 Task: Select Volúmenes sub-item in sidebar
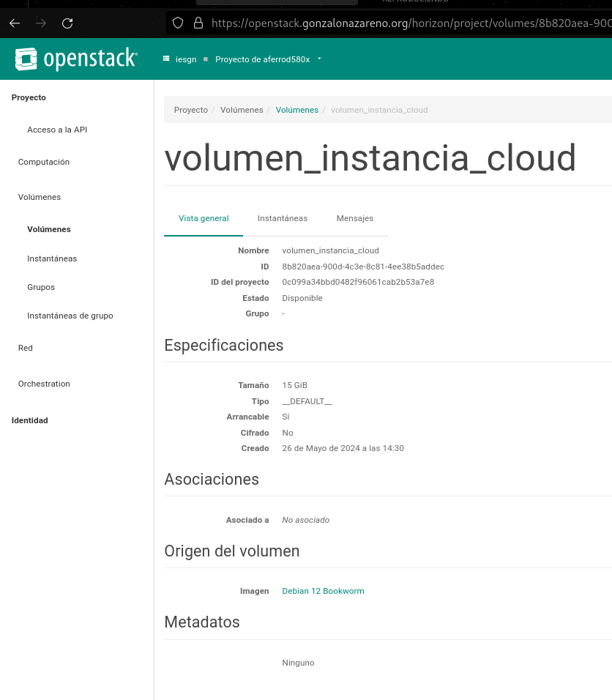[49, 229]
